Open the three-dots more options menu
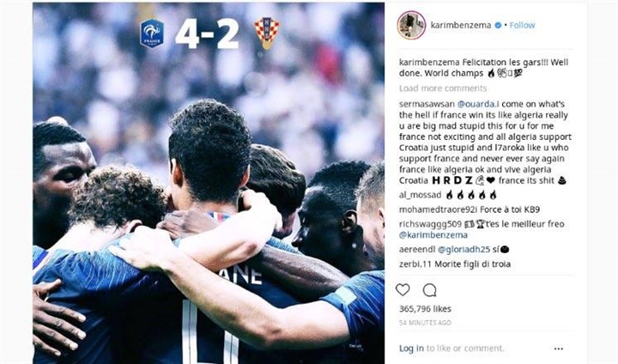Viewport: 618px width, 364px height. pyautogui.click(x=559, y=349)
